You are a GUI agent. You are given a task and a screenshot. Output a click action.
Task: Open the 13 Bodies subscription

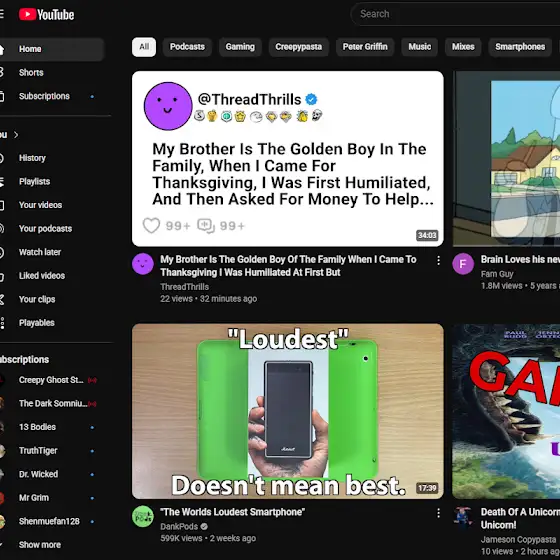pos(37,427)
